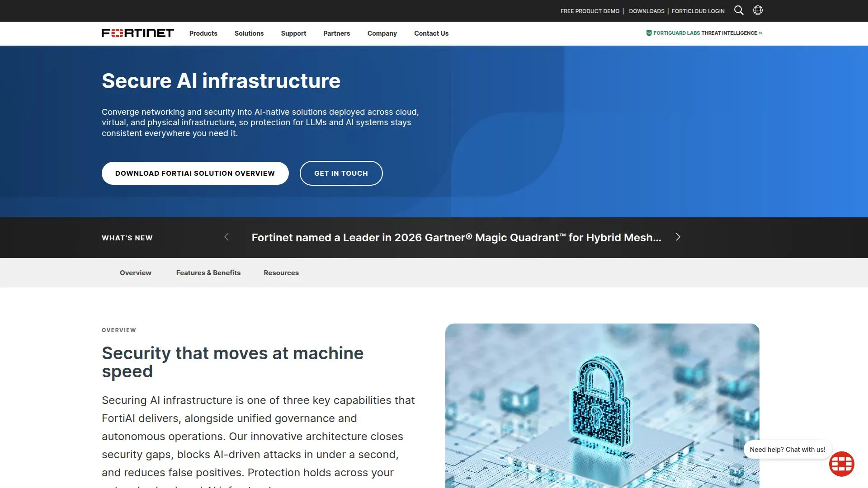This screenshot has height=488, width=868.
Task: Show previous What's New headline
Action: [x=226, y=237]
